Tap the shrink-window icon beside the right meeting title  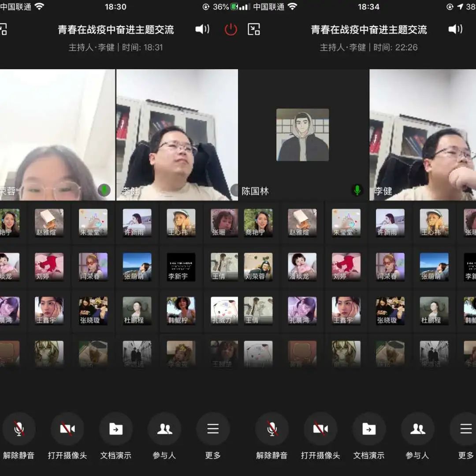[254, 30]
